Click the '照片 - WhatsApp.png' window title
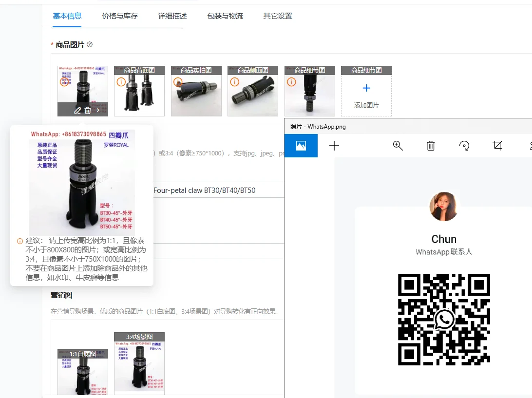 318,127
